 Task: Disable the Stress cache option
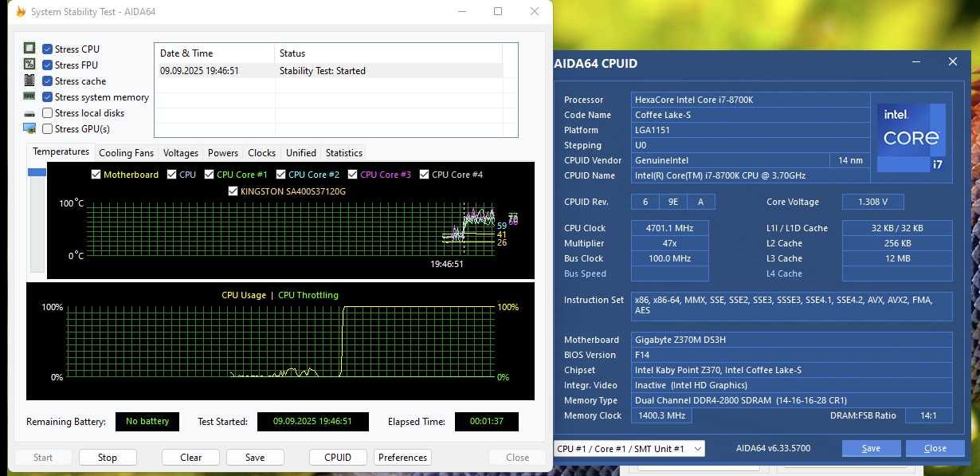[x=48, y=81]
